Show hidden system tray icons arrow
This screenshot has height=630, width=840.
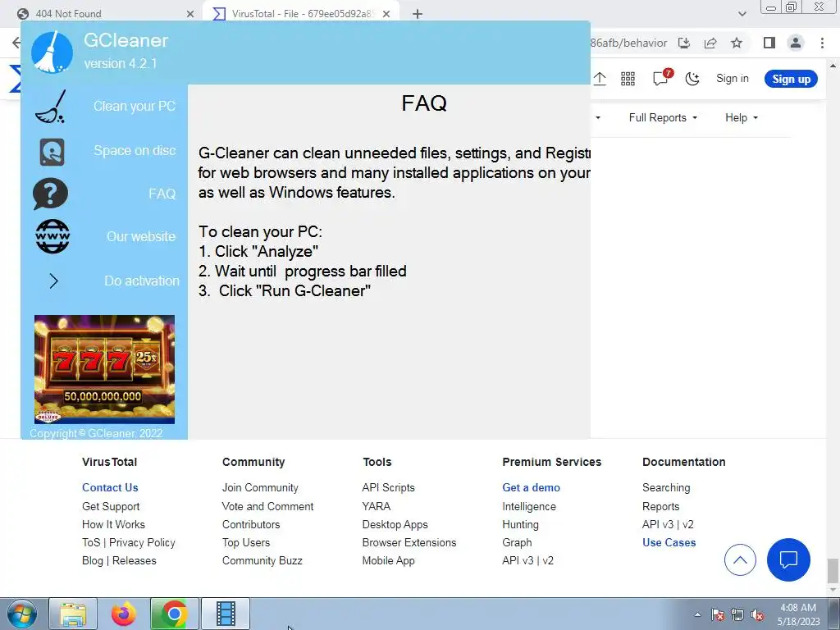[x=697, y=614]
